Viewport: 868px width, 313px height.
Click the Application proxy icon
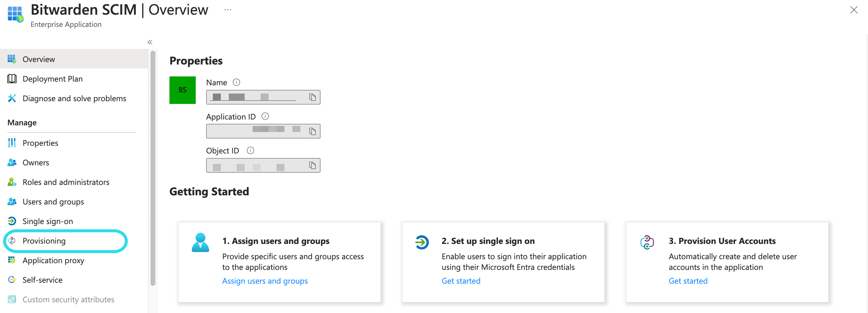tap(12, 260)
